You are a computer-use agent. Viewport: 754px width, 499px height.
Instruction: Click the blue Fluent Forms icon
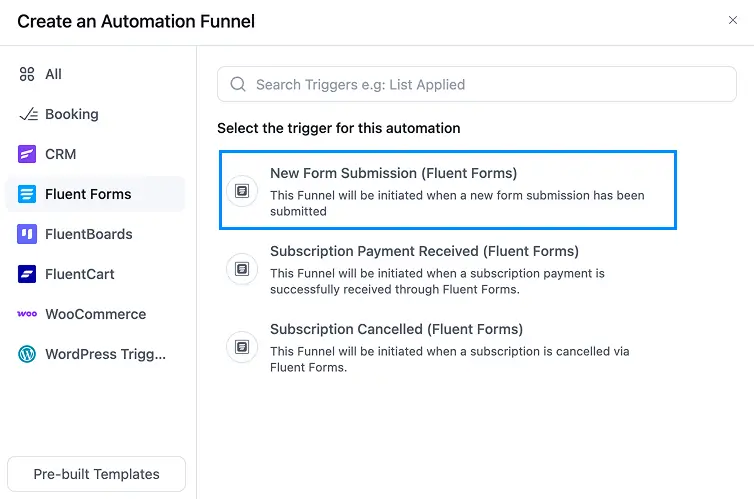[x=27, y=194]
